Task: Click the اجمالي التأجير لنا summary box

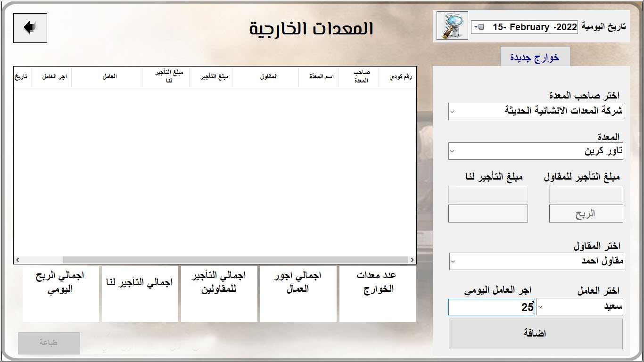Action: 140,294
